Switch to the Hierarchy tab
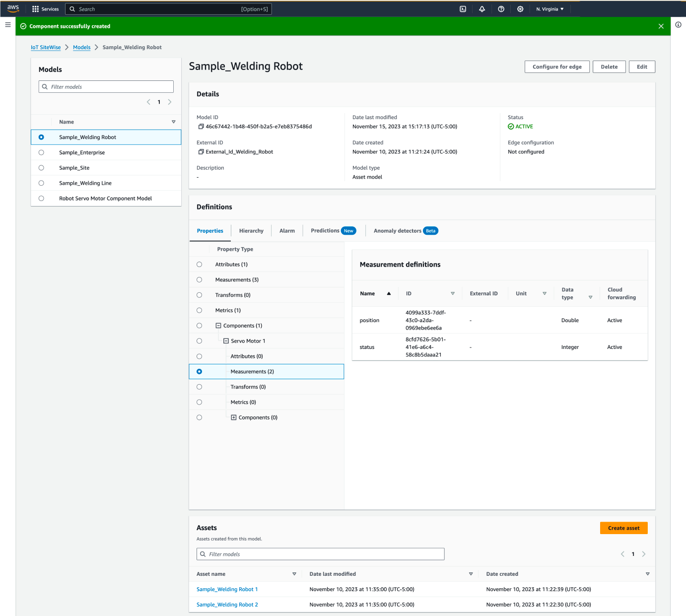This screenshot has height=616, width=686. [x=251, y=230]
